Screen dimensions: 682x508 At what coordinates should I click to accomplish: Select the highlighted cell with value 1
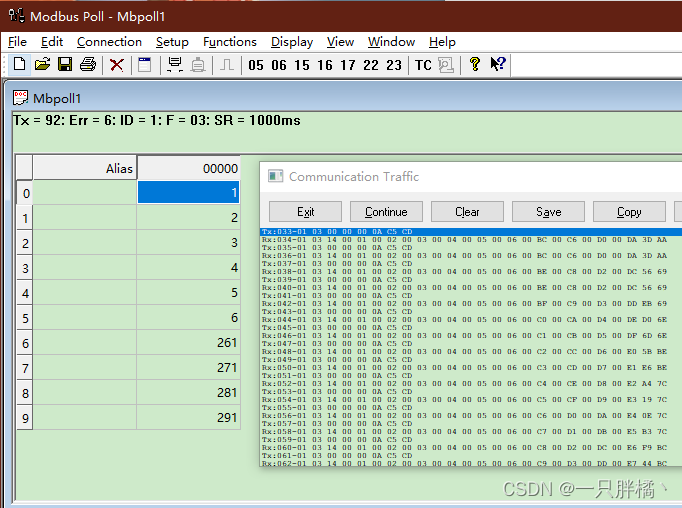click(188, 192)
